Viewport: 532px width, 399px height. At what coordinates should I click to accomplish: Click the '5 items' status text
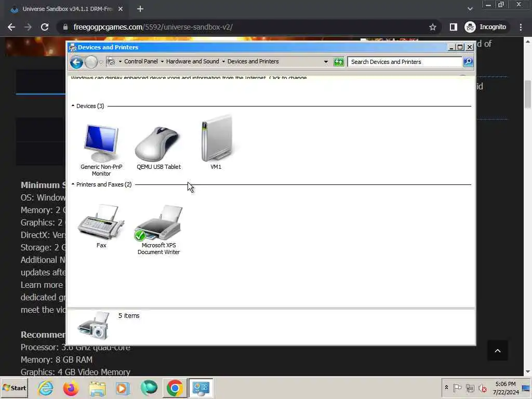click(x=129, y=315)
